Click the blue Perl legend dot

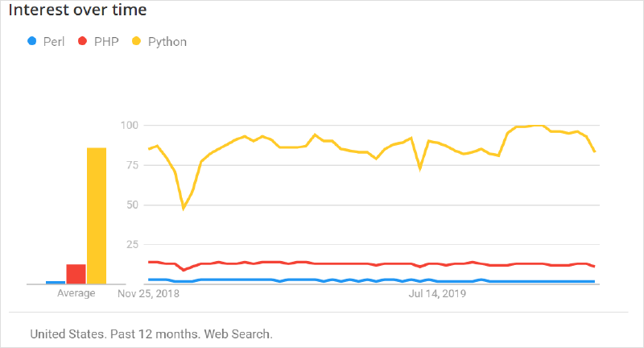(32, 41)
